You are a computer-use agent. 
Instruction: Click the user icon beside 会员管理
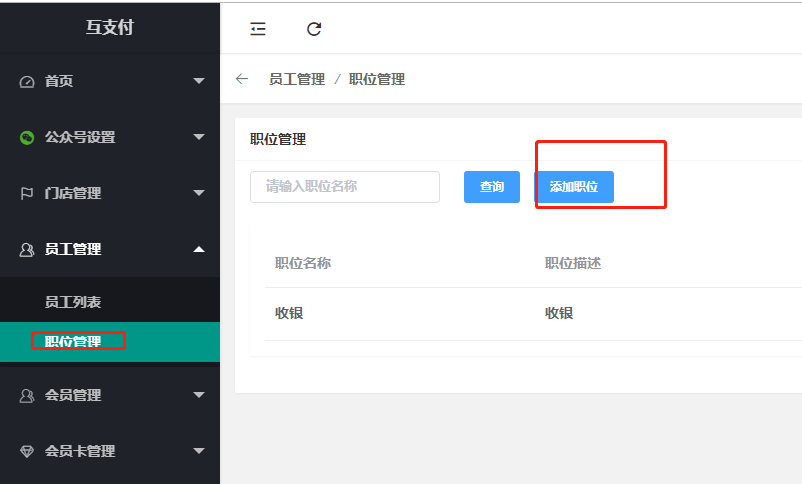27,395
